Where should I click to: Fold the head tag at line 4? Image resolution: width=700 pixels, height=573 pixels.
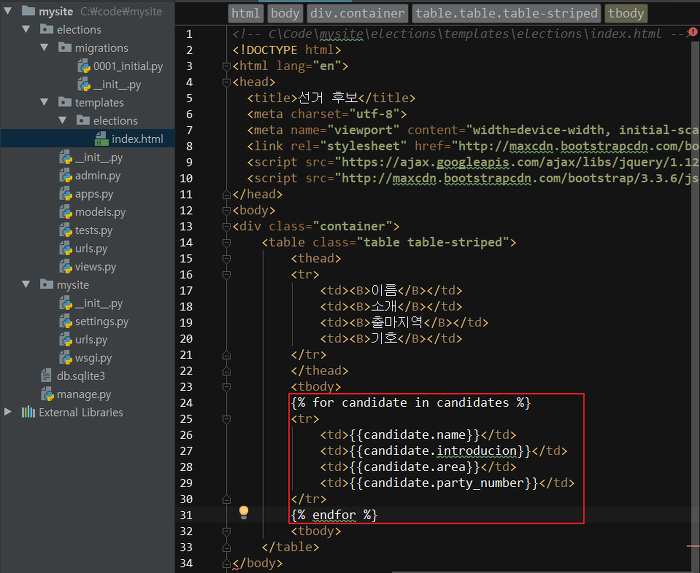(226, 83)
